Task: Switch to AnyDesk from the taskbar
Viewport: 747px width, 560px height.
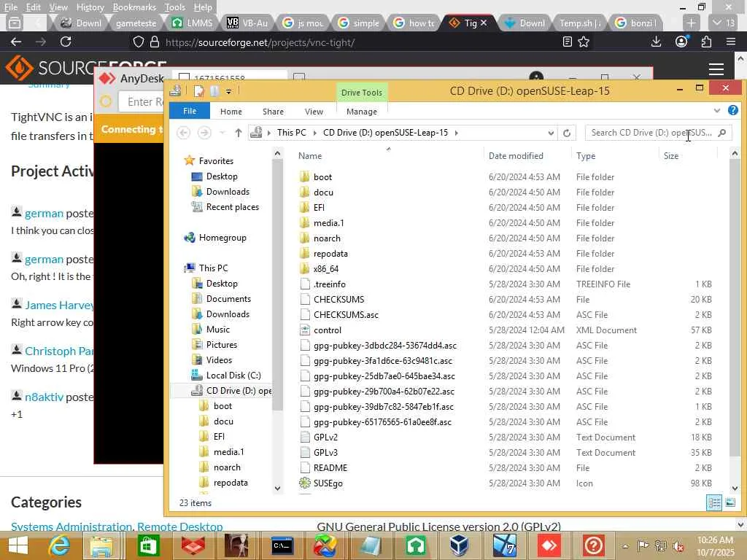Action: (x=549, y=545)
